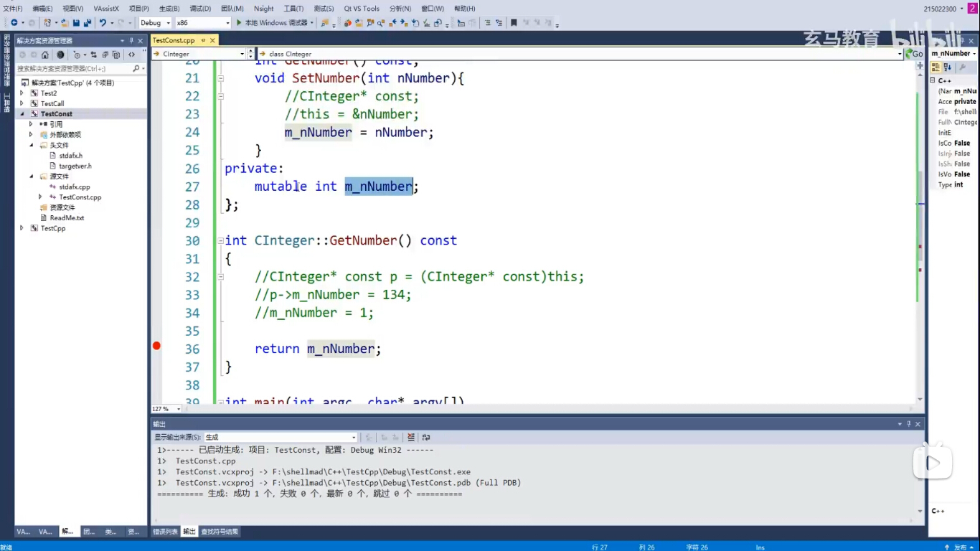Image resolution: width=980 pixels, height=551 pixels.
Task: Pin the Solution Explorer panel
Action: tap(131, 41)
